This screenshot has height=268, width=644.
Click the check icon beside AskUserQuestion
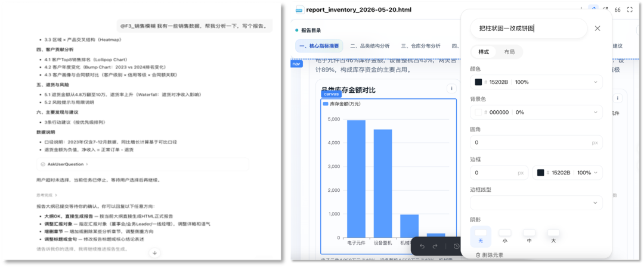tap(43, 164)
